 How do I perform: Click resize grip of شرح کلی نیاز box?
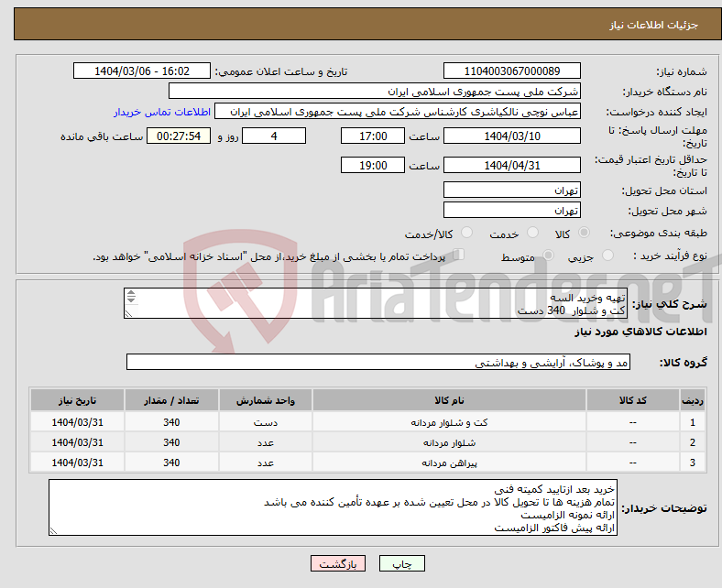128,314
